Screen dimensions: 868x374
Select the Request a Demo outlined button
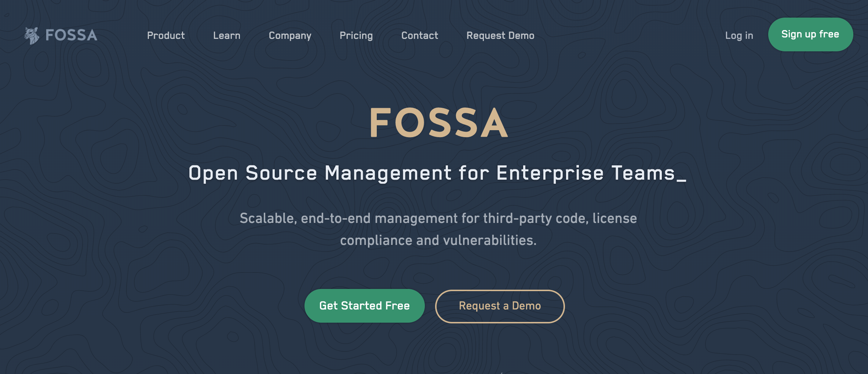coord(500,306)
